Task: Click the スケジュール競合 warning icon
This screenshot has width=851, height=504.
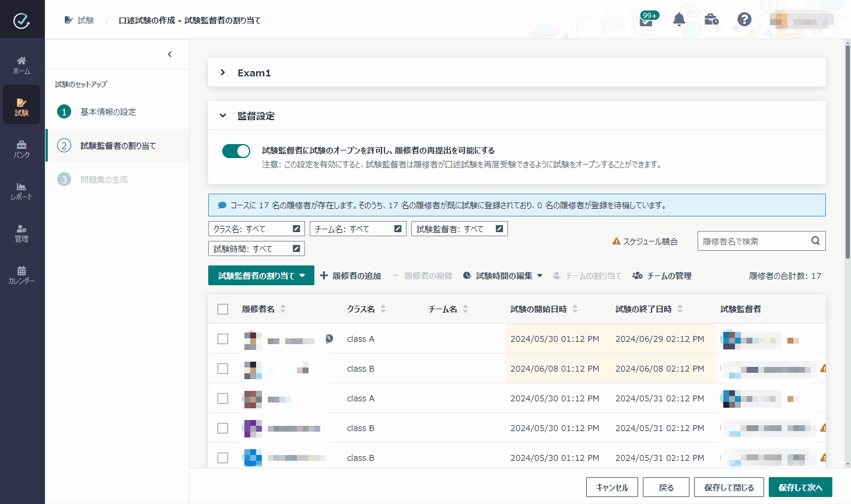Action: 616,241
